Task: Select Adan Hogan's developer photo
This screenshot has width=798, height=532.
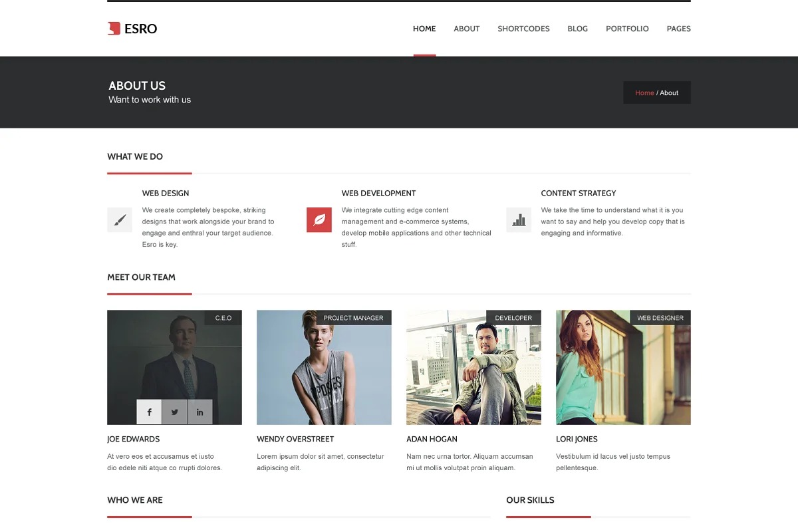Action: [473, 372]
